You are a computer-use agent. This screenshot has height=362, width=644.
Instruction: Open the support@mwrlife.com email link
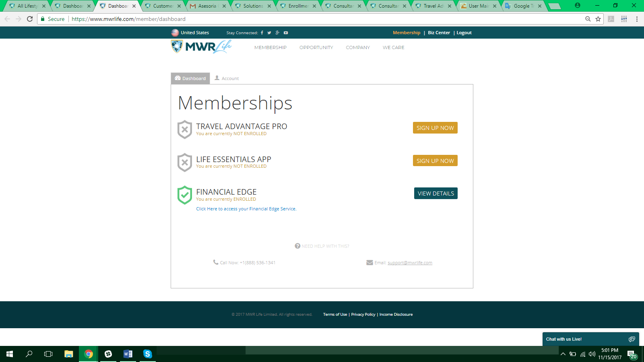click(410, 263)
